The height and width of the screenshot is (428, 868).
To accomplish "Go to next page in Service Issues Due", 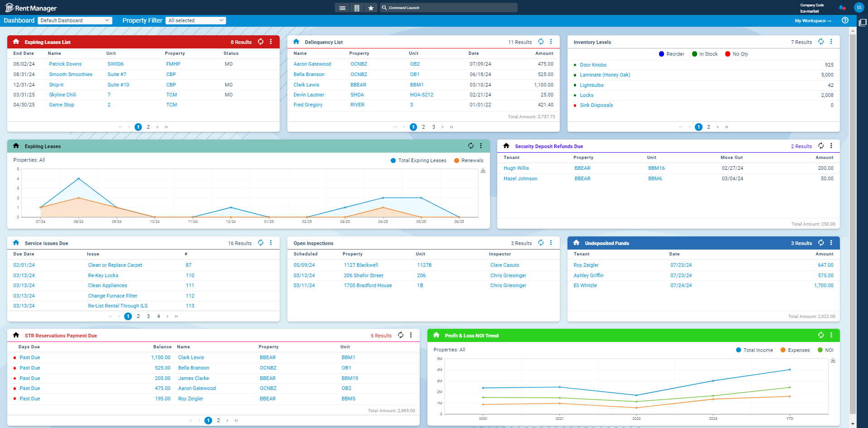I will point(167,316).
